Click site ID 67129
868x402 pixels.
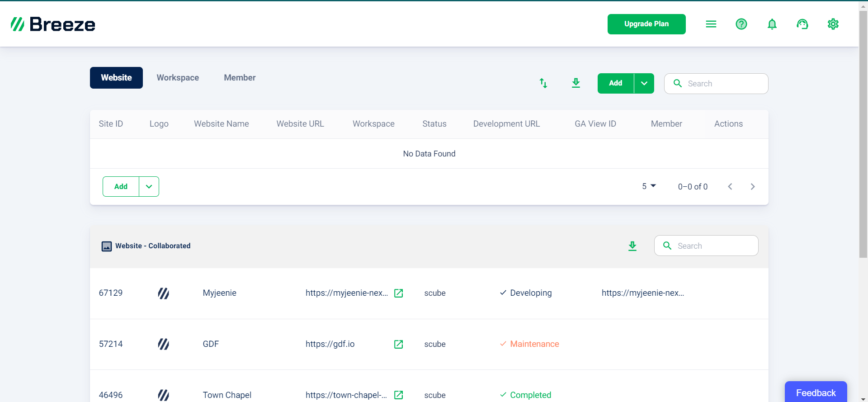coord(111,293)
